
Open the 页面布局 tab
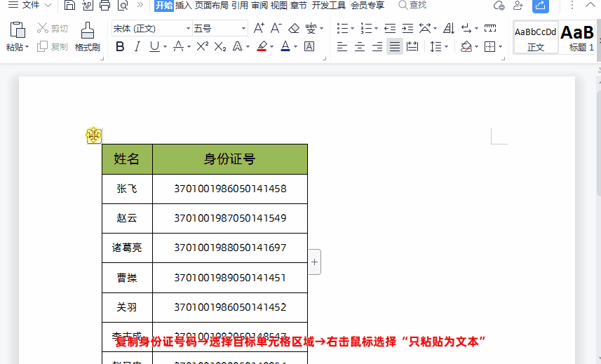point(212,6)
